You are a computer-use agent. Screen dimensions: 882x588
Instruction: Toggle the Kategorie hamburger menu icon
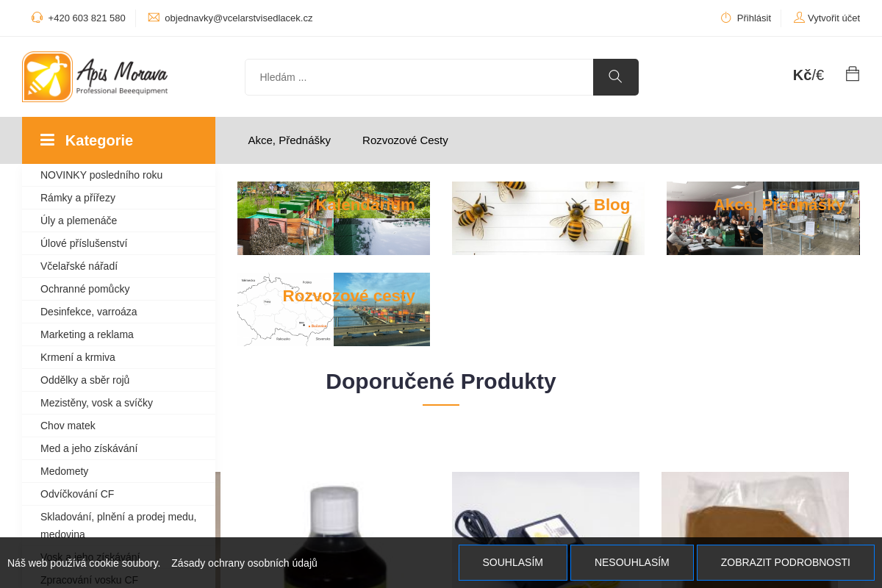point(47,140)
